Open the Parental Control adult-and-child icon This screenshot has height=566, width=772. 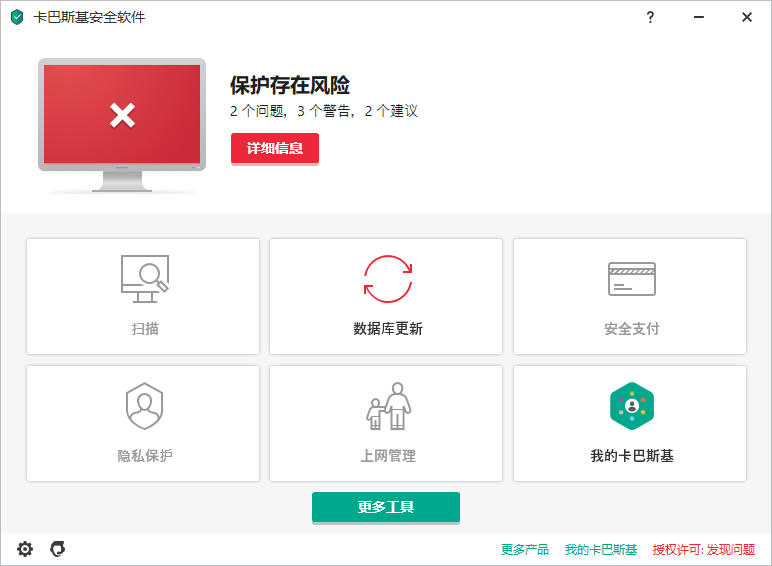click(388, 406)
